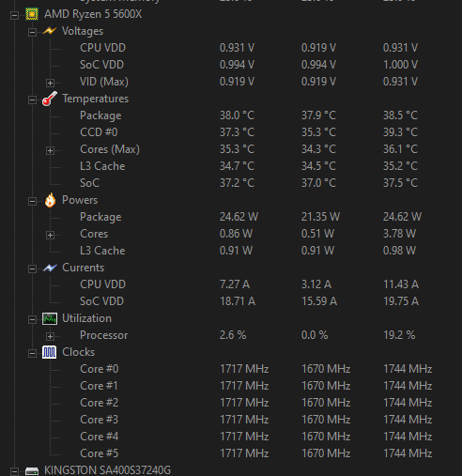This screenshot has width=462, height=476.
Task: Click the Package temperature value 38.0 °C
Action: point(237,115)
